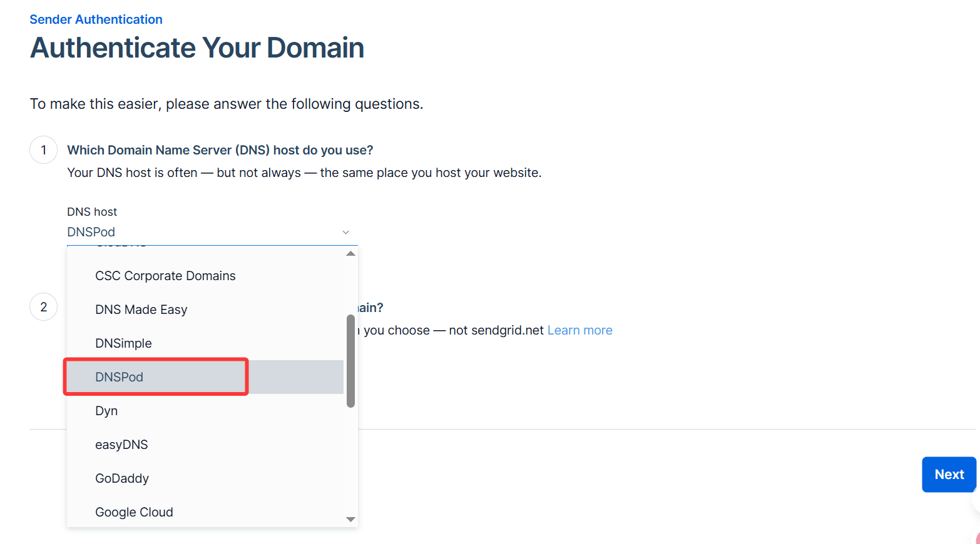980x544 pixels.
Task: Go back to Sender Authentication
Action: tap(96, 19)
